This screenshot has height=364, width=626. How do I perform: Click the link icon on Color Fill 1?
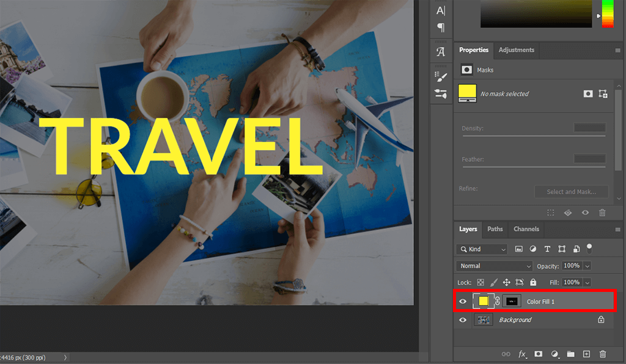[x=498, y=302]
